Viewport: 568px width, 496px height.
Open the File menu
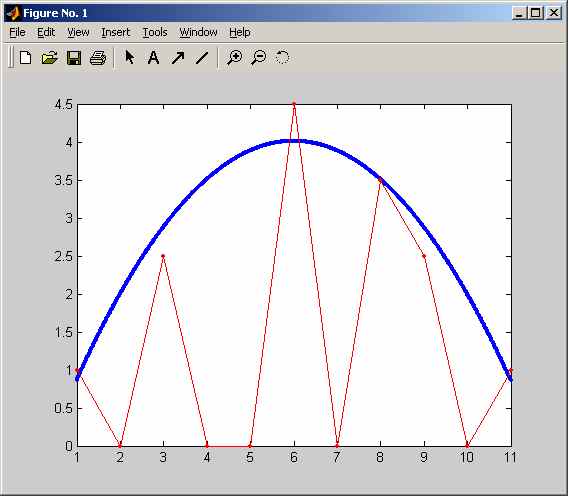pos(17,33)
